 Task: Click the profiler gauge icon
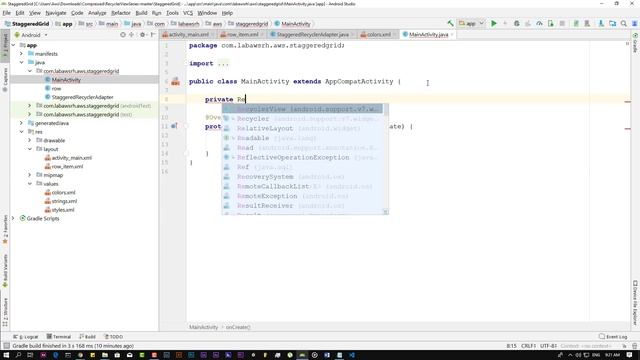pyautogui.click(x=539, y=24)
